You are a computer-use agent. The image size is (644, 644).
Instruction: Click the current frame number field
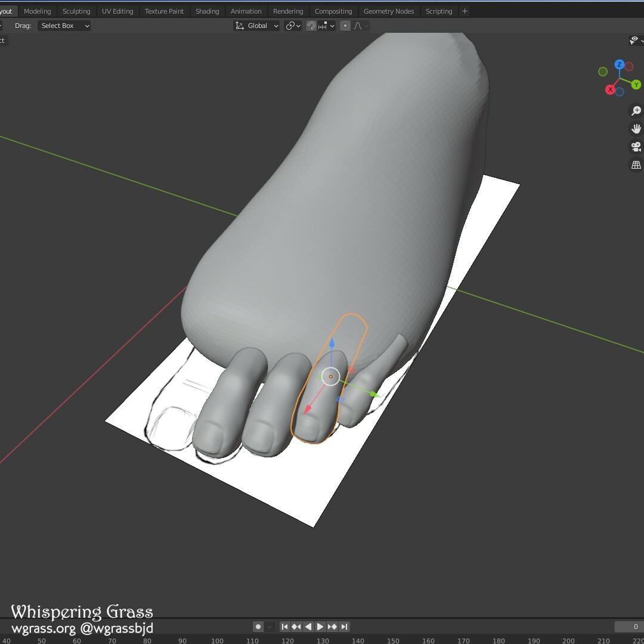click(x=629, y=627)
